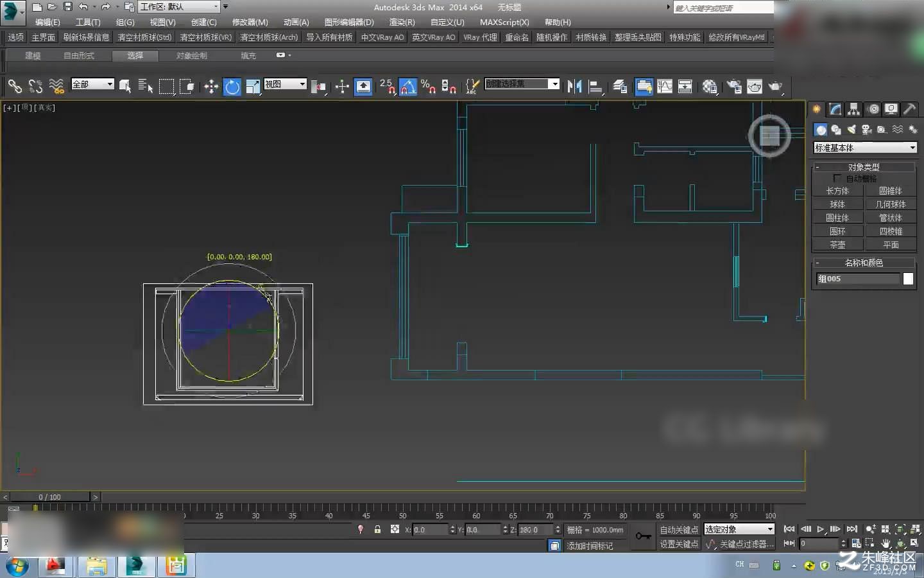Click the 茶壶 button
This screenshot has width=924, height=578.
(x=837, y=245)
